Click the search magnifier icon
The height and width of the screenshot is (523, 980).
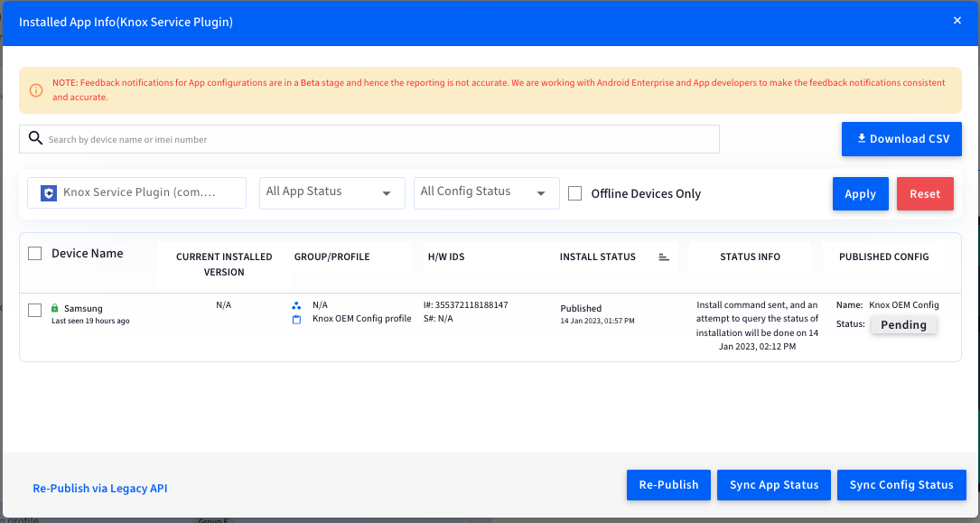coord(35,138)
